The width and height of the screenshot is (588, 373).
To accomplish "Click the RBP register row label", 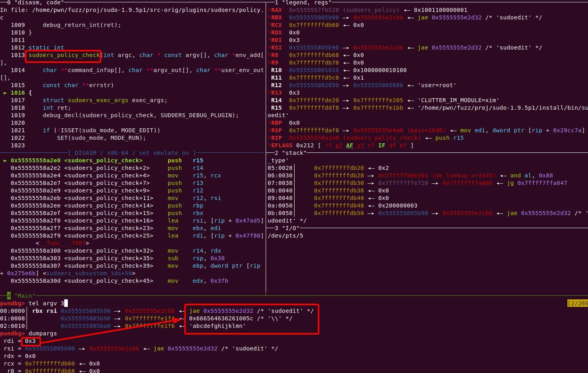I will 276,123.
